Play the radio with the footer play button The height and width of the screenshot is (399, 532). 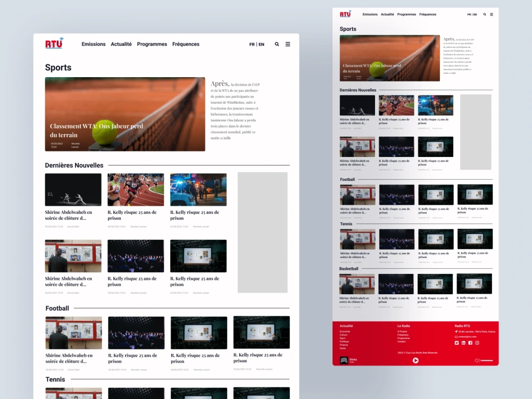pos(415,360)
